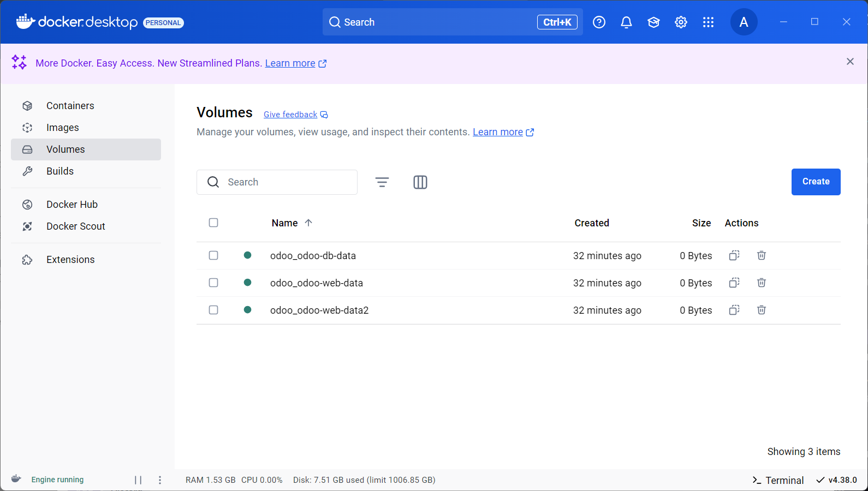This screenshot has width=868, height=491.
Task: Click the PERSONAL plan badge
Action: point(163,22)
